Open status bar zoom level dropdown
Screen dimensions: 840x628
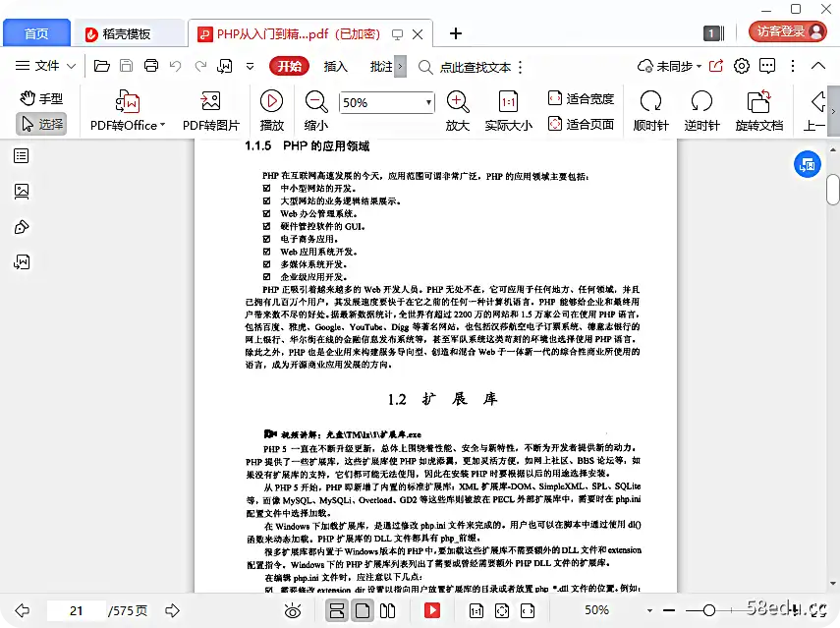(649, 610)
